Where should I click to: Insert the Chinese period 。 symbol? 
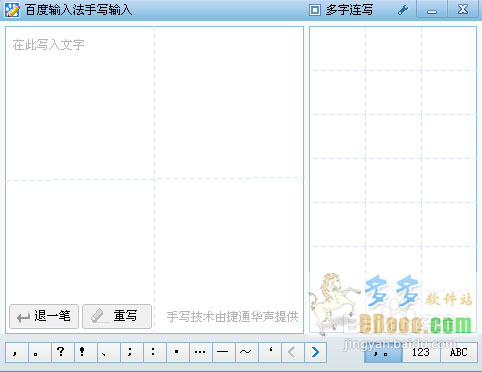coord(40,352)
